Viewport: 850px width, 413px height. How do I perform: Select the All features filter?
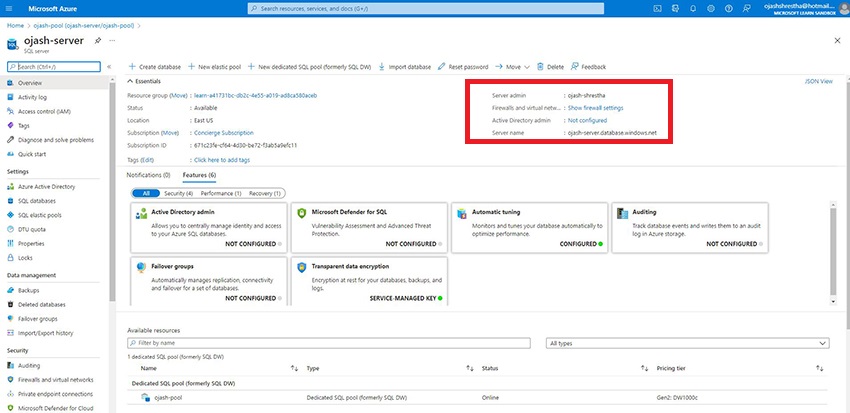tap(146, 193)
